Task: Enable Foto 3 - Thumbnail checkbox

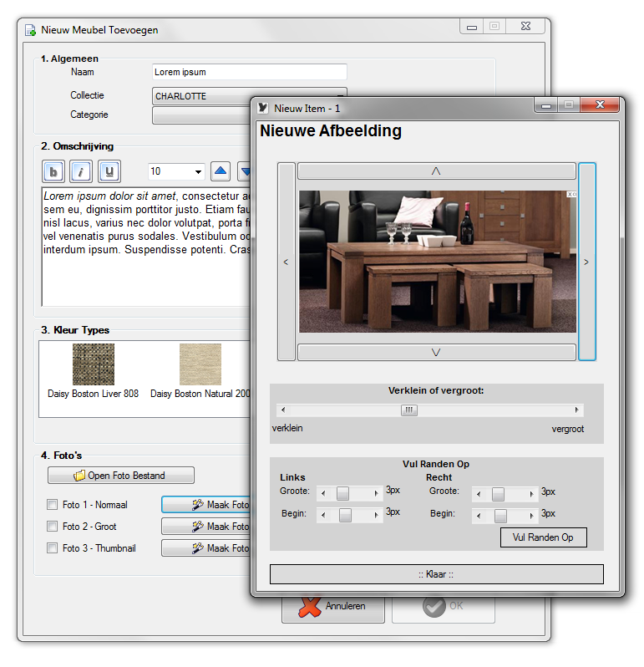Action: coord(53,548)
